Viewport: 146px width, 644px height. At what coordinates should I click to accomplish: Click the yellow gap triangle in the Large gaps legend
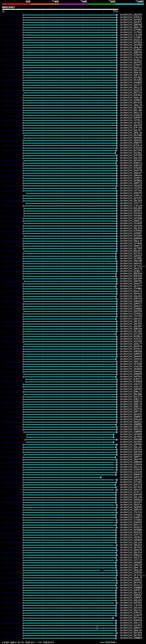point(19,642)
